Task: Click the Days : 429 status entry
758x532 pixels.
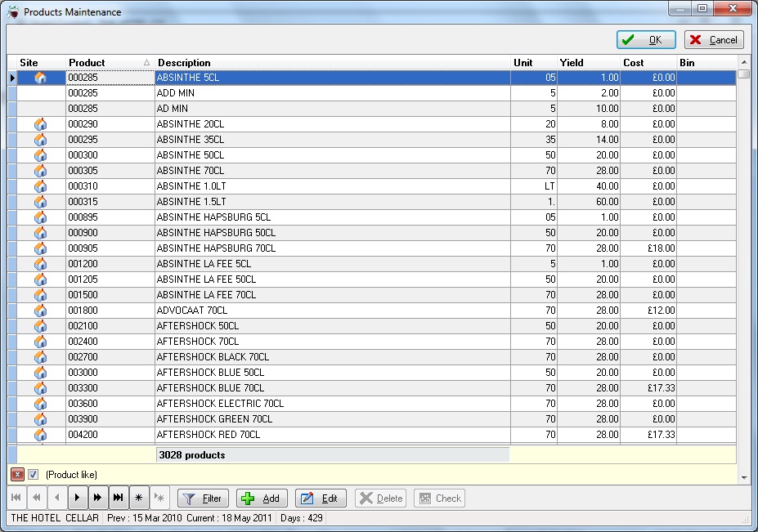Action: [301, 518]
